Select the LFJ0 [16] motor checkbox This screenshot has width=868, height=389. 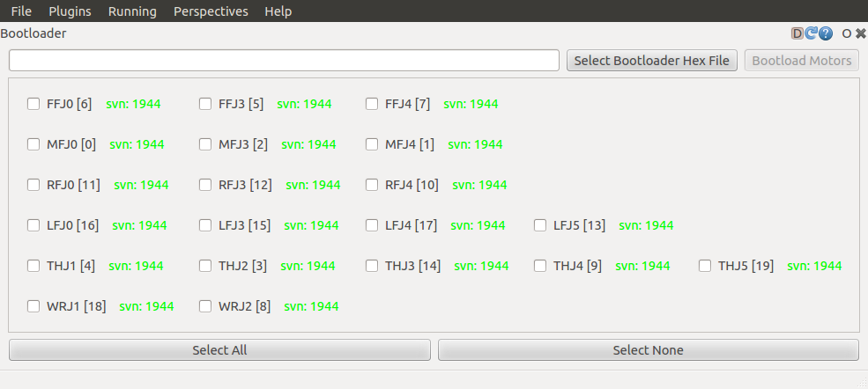tap(33, 225)
